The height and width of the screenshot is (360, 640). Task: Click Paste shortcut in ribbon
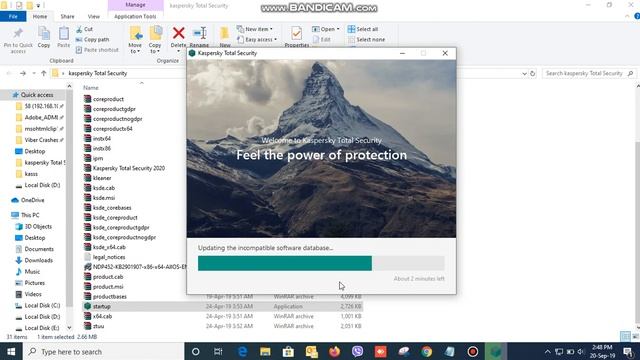(x=97, y=50)
